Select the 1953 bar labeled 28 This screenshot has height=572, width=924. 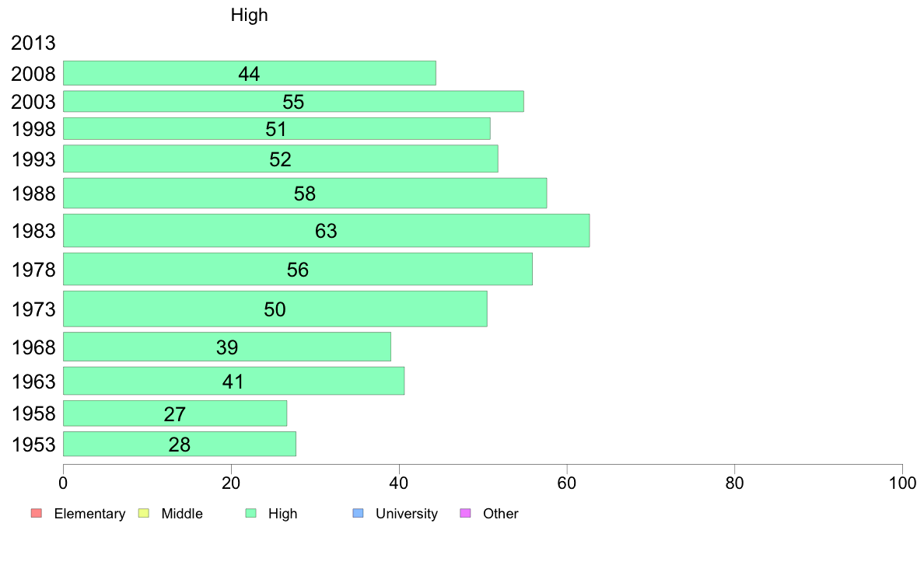(179, 444)
